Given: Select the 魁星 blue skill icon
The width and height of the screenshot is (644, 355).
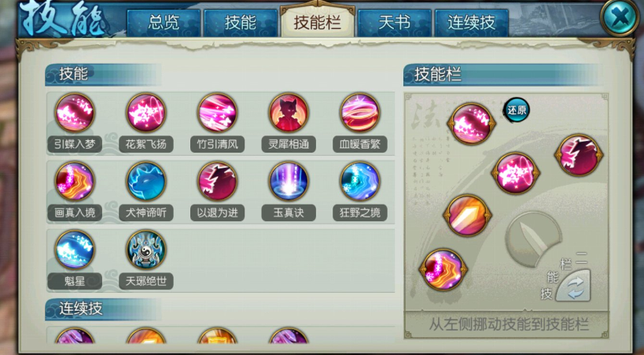Looking at the screenshot, I should [x=75, y=250].
